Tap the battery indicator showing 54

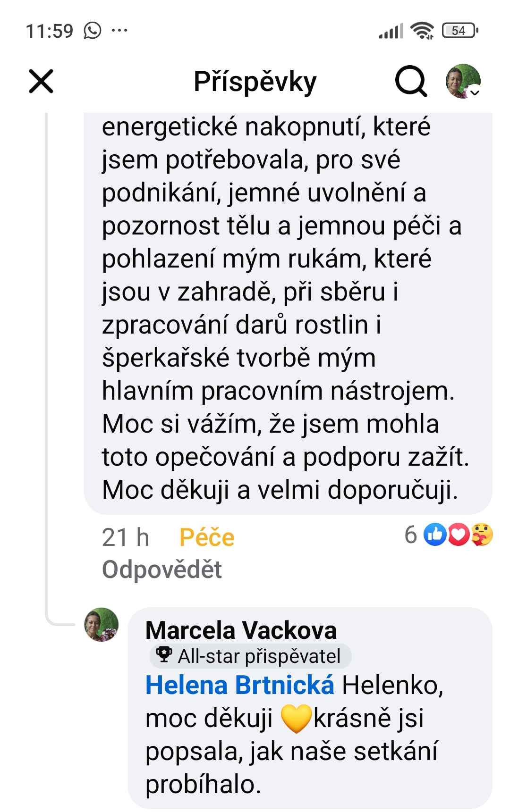click(x=460, y=31)
